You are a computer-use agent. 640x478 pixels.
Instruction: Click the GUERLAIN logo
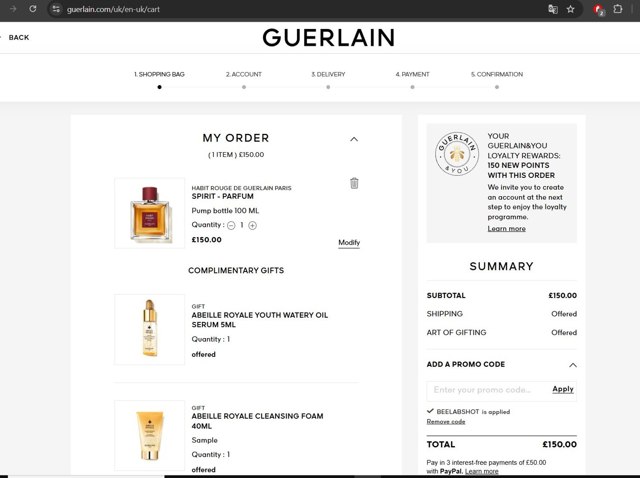tap(329, 38)
